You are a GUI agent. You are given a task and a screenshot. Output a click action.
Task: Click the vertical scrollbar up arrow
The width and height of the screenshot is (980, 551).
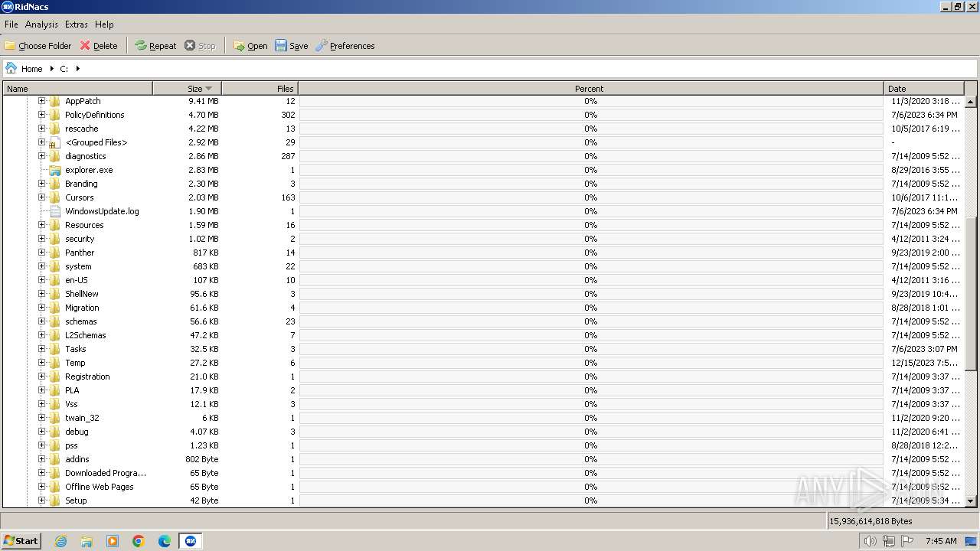click(971, 102)
